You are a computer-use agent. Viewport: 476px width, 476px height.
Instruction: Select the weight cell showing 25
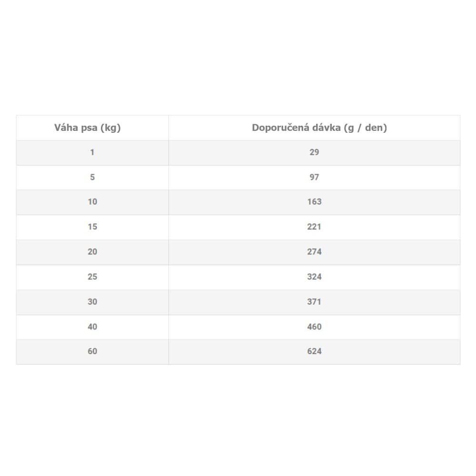92,277
